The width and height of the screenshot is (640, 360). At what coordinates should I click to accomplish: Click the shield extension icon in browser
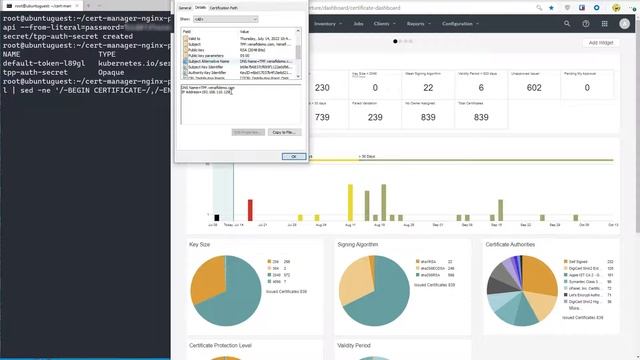[567, 8]
